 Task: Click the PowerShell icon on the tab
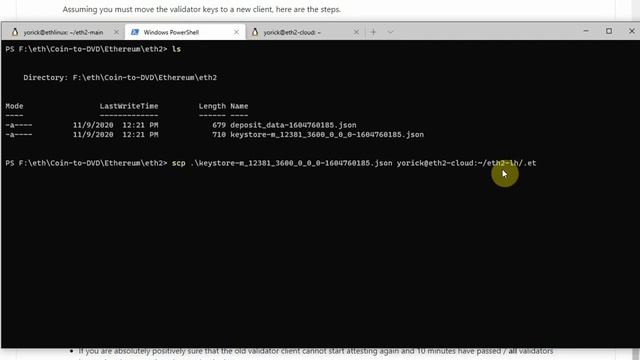click(135, 32)
